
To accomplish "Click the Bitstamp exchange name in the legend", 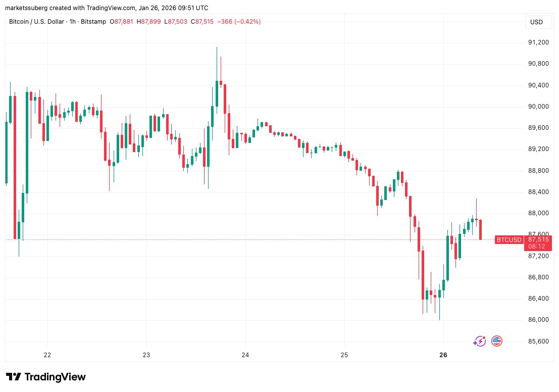I will point(116,22).
